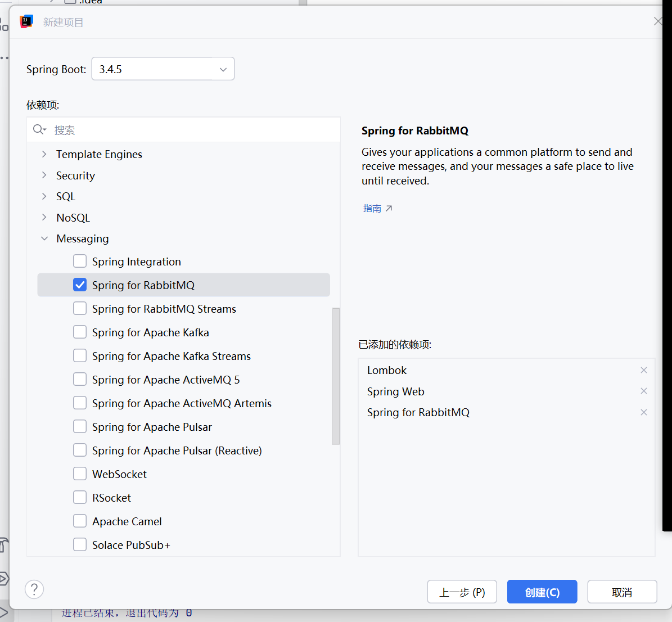Close the 新建项目 dialog

click(x=658, y=21)
